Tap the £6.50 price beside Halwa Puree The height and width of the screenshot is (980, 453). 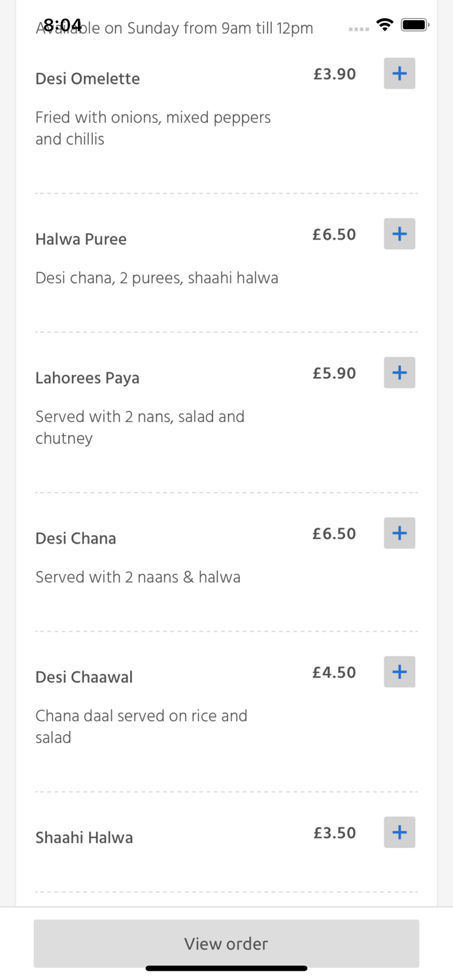pos(334,235)
